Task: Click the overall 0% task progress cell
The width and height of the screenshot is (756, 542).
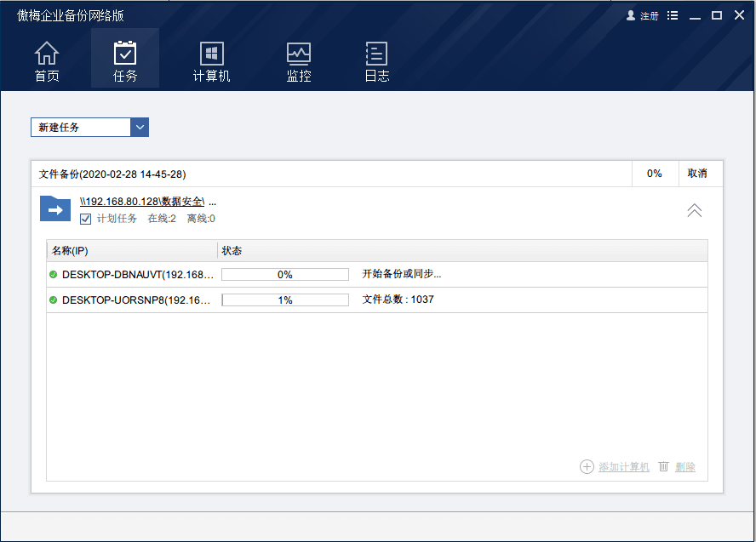Action: click(x=655, y=174)
